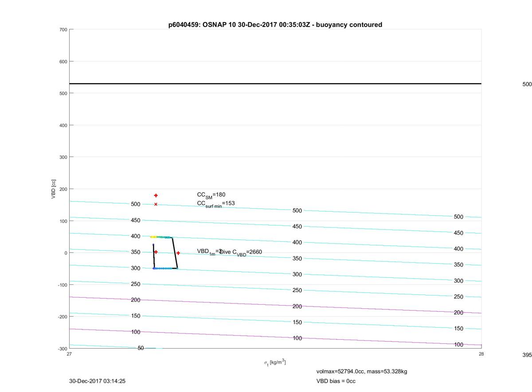This screenshot has height=392, width=532.
Task: Select the y-axis tick label -200
Action: [62, 317]
